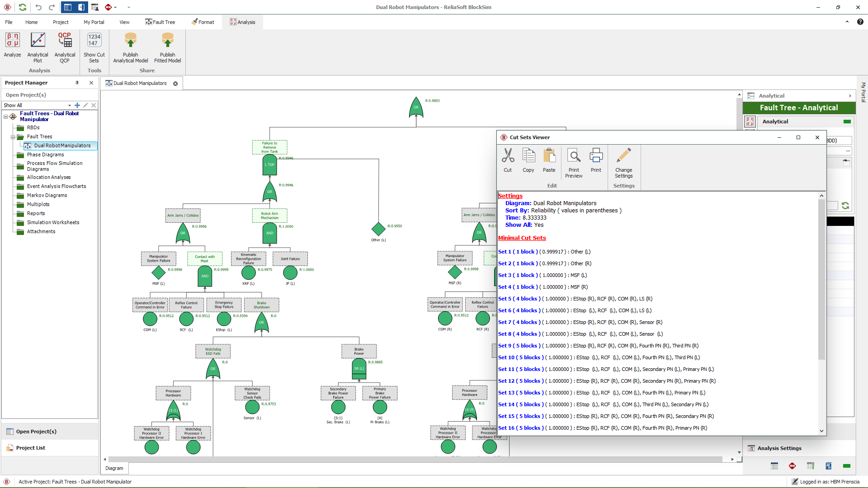
Task: Click Copy in Cut Sets Viewer
Action: click(528, 160)
